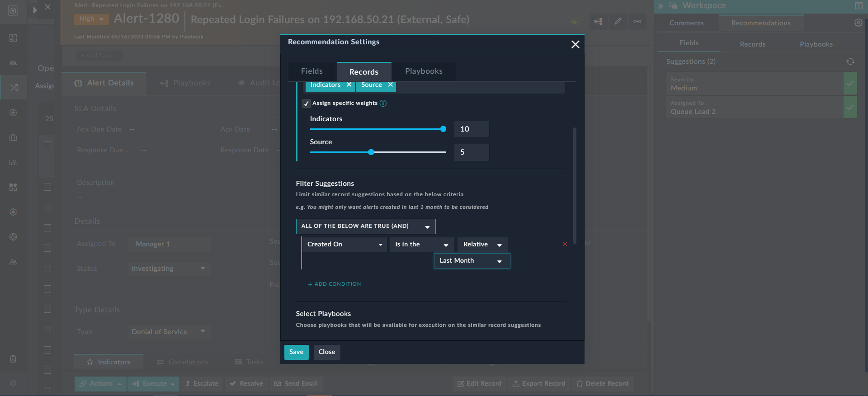Viewport: 868px width, 396px height.
Task: Edit the Source weight value 5
Action: click(472, 152)
